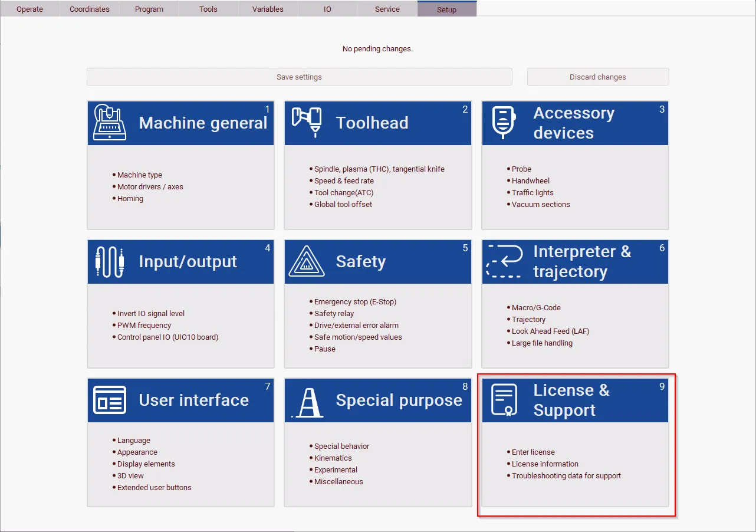Open the Safety settings header
Image resolution: width=756 pixels, height=532 pixels.
pyautogui.click(x=378, y=261)
